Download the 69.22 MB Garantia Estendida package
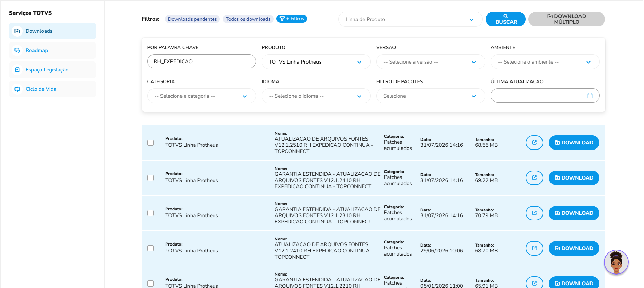This screenshot has height=288, width=644. click(574, 178)
